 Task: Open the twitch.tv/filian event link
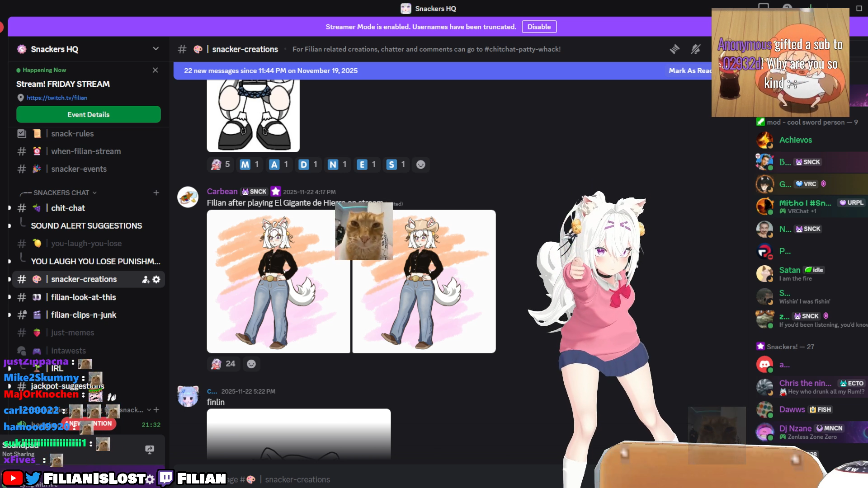pyautogui.click(x=57, y=98)
